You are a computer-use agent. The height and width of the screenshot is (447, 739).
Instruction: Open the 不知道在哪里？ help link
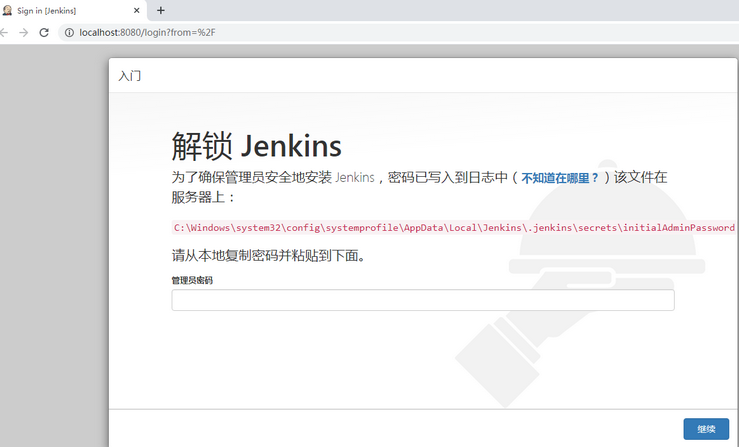click(x=560, y=178)
